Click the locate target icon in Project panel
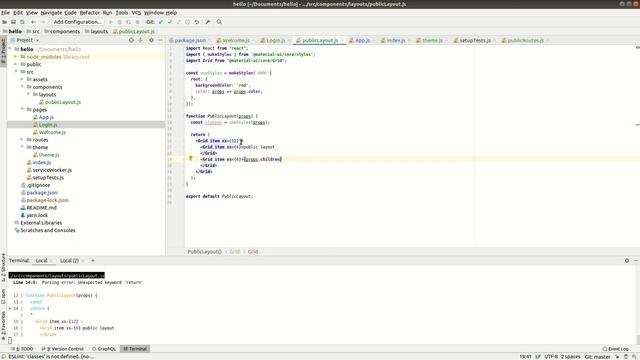The height and width of the screenshot is (360, 640). coord(131,40)
